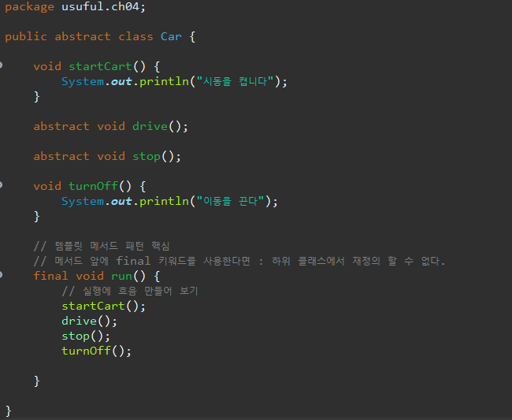Collapse the startCart() method fold marker
The image size is (512, 420).
click(x=1, y=65)
